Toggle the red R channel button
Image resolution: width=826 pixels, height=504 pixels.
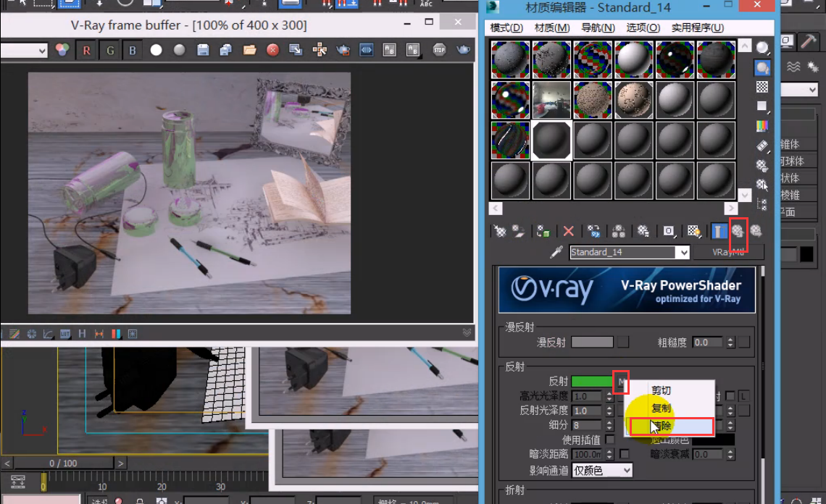[87, 50]
